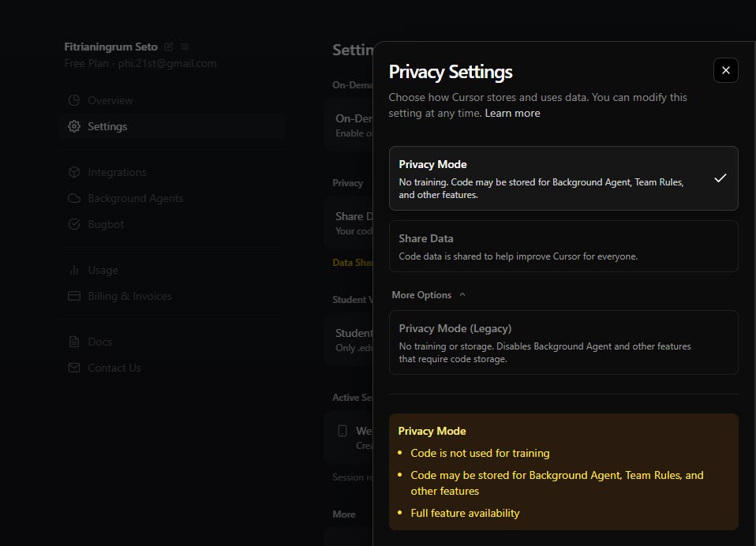
Task: Open Contact Us via the envelope icon
Action: tap(73, 368)
